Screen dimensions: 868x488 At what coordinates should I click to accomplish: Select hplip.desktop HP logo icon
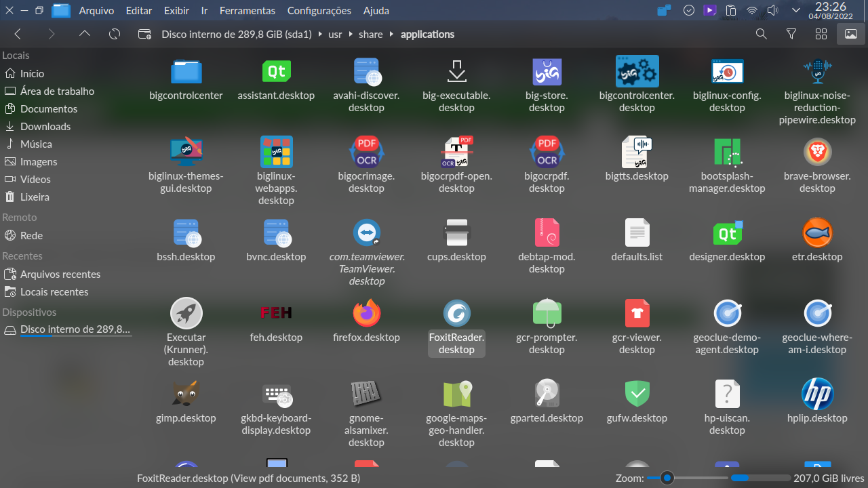817,394
